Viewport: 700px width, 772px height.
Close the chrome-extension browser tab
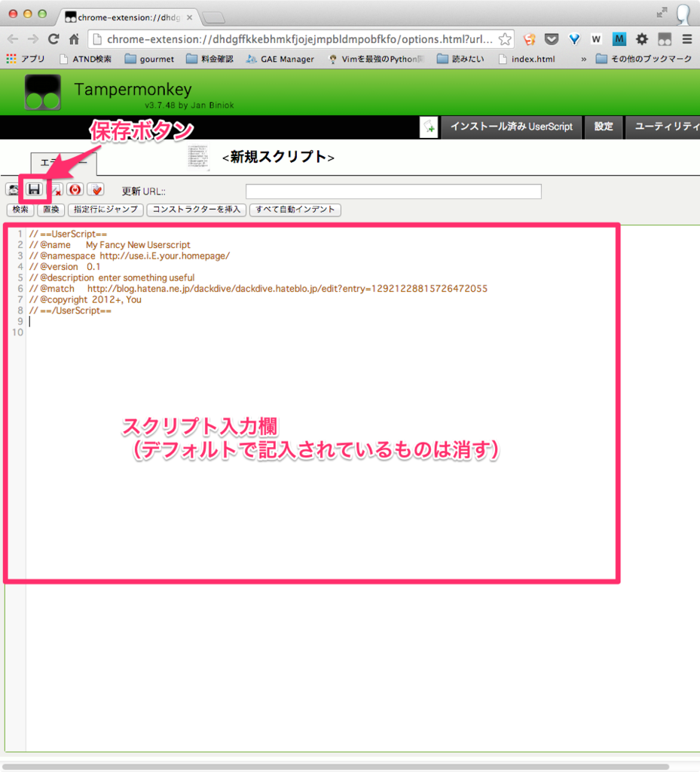[189, 17]
